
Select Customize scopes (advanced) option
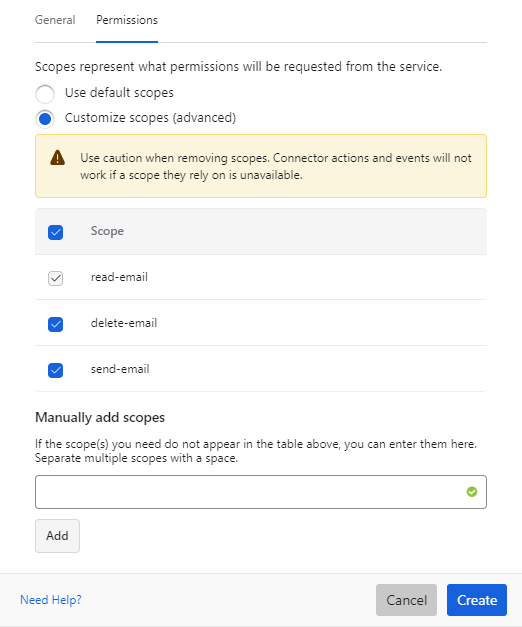coord(45,119)
